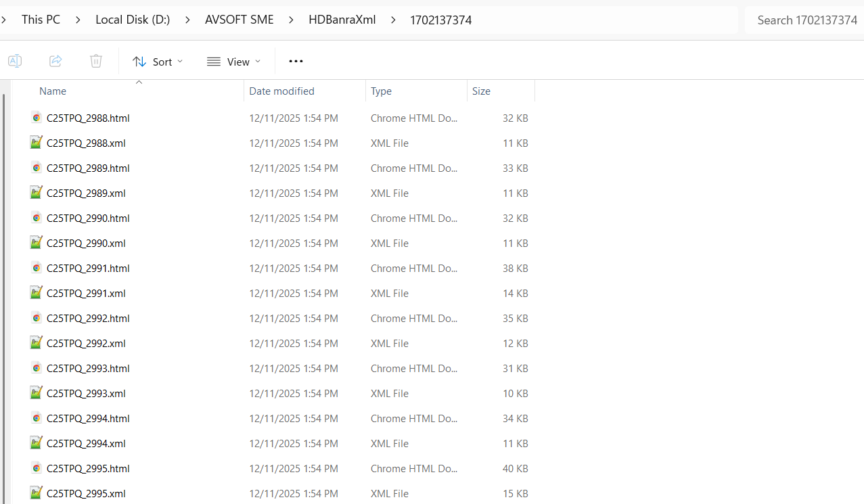Open the View dropdown menu
This screenshot has height=504, width=864.
click(234, 62)
